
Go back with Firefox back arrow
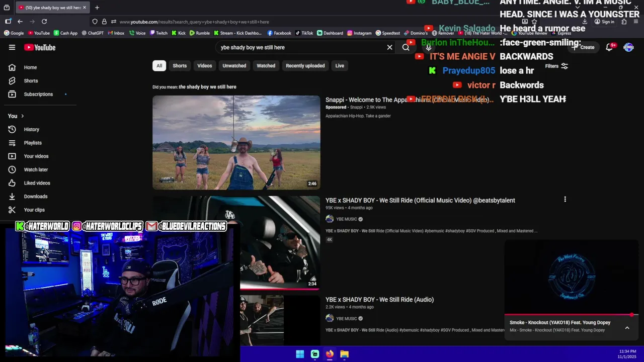pyautogui.click(x=20, y=22)
